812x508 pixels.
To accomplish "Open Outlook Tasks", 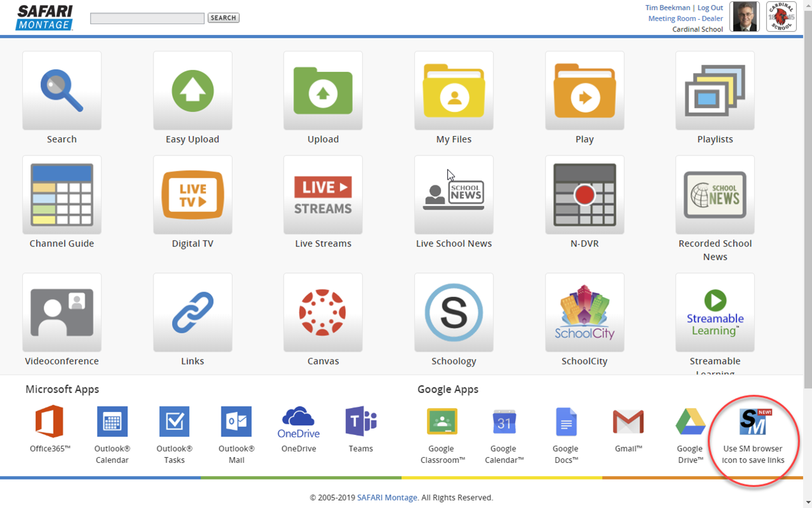I will [x=174, y=421].
